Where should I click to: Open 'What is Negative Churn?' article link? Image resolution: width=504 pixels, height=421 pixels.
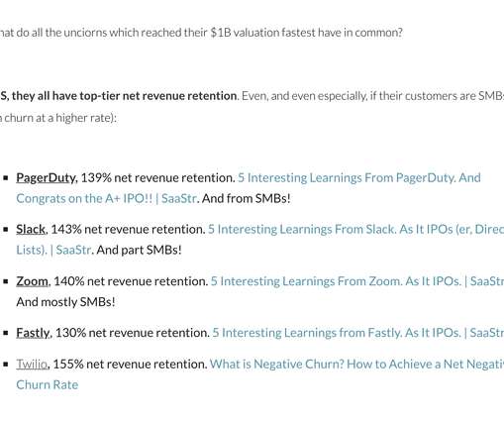[x=356, y=365]
